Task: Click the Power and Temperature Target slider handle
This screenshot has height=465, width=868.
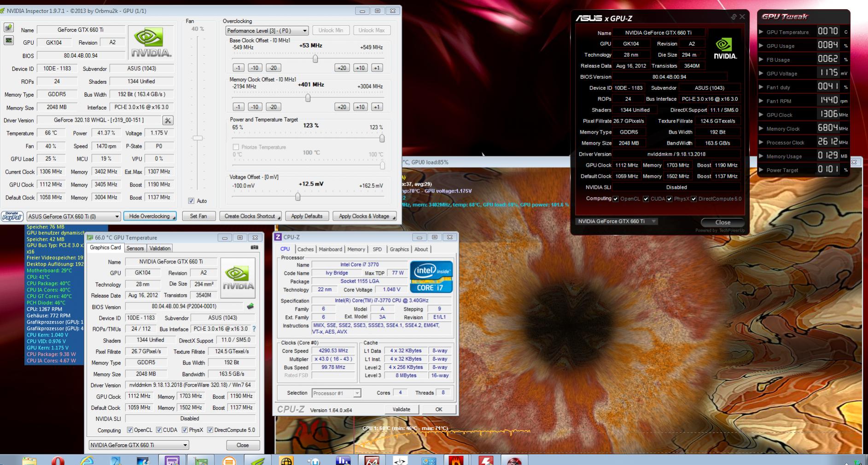Action: (x=382, y=138)
